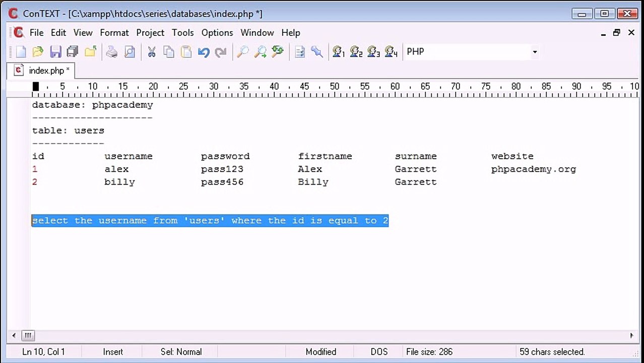Viewport: 644px width, 363px height.
Task: Click the 'database: phpacademy' line
Action: point(93,105)
